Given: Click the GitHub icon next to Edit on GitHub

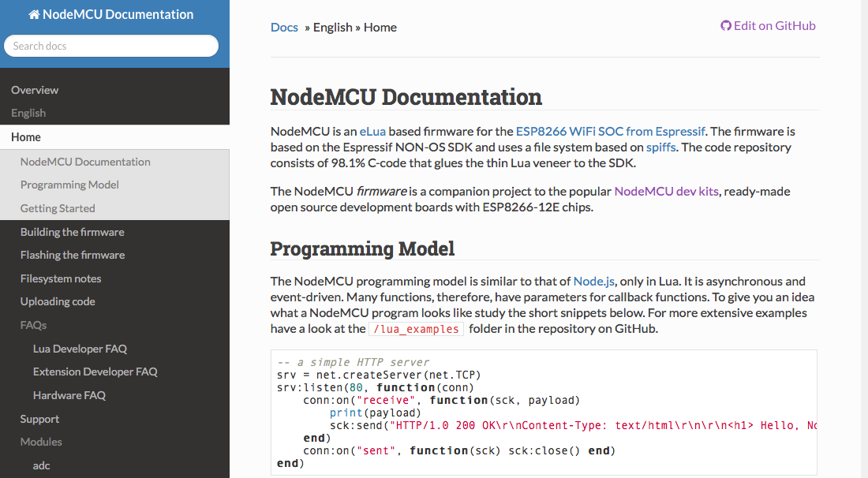Looking at the screenshot, I should (726, 26).
